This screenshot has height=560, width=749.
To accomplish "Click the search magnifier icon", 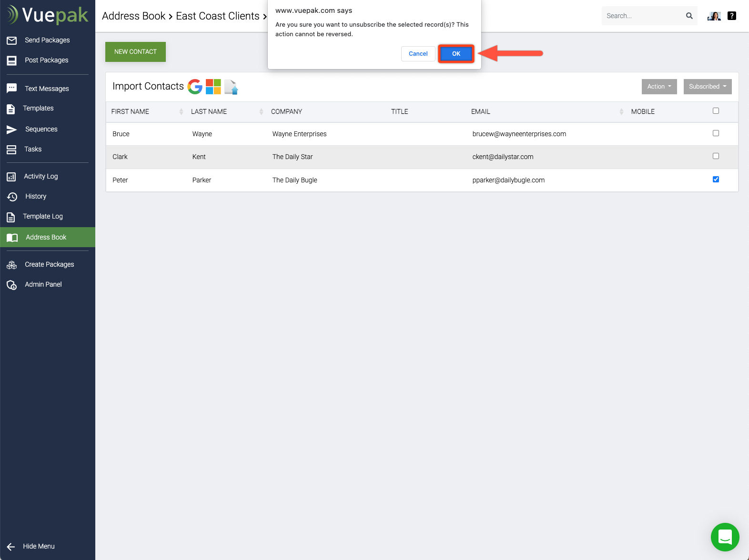I will pos(689,16).
